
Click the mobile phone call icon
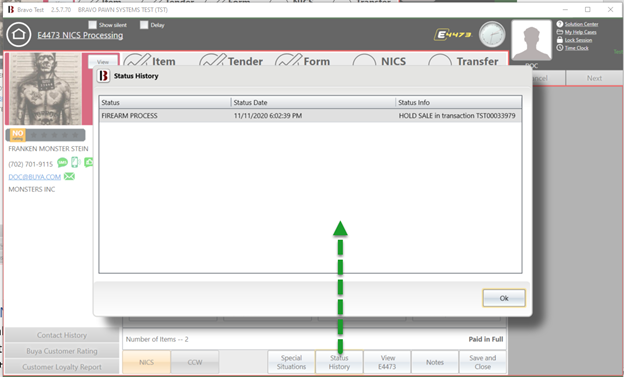[75, 162]
